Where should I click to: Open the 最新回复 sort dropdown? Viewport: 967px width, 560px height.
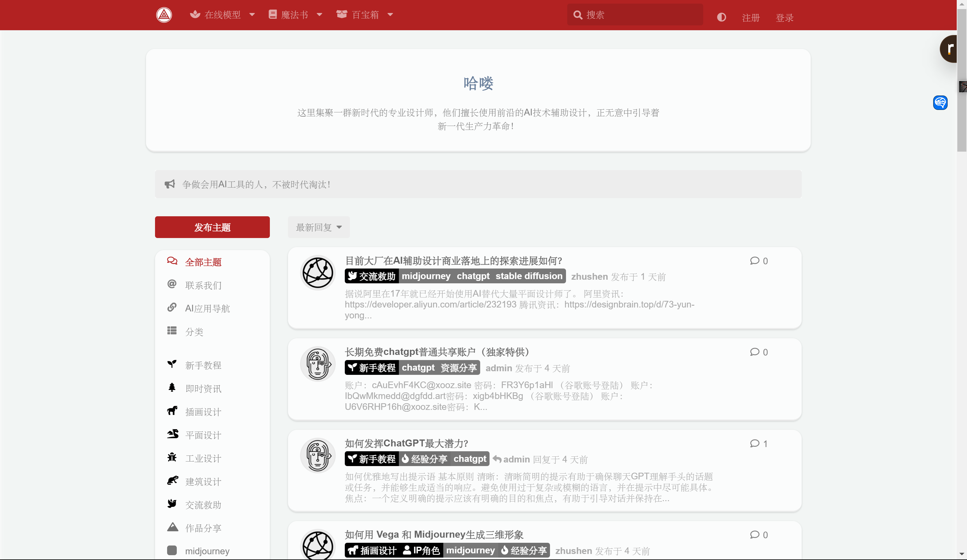[x=319, y=227]
